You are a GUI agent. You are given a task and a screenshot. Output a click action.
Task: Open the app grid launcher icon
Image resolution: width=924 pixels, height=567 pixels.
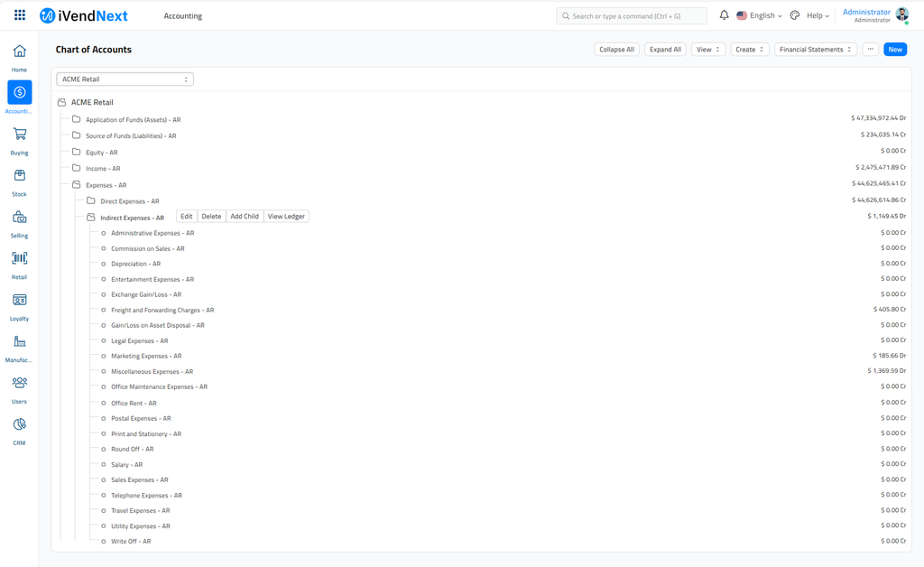(20, 15)
